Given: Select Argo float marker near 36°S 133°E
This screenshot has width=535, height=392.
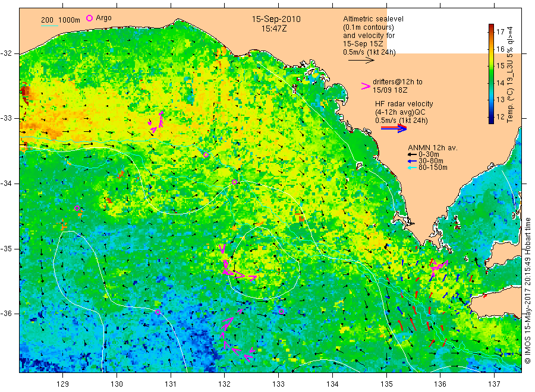Looking at the screenshot, I should [281, 312].
